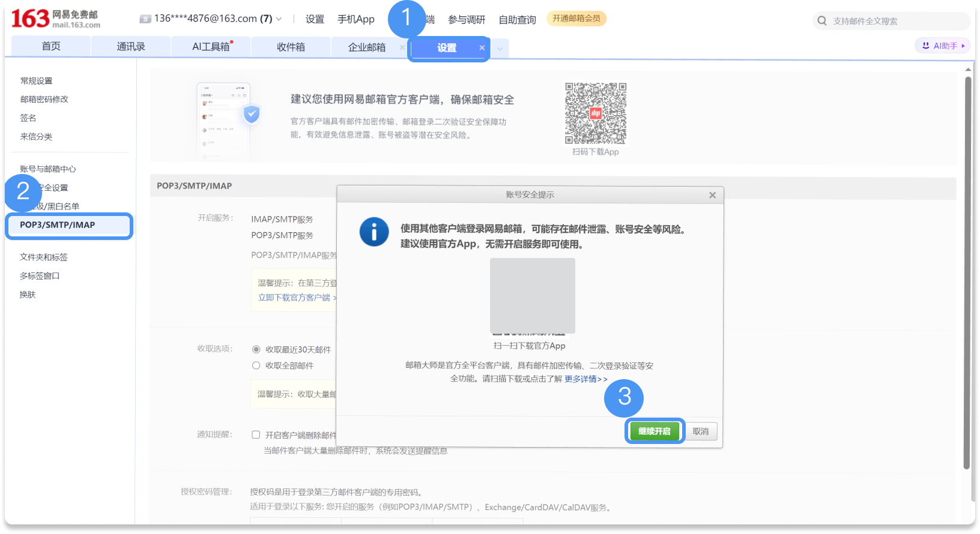Click the 立即下载官方客户端 link

pyautogui.click(x=297, y=298)
